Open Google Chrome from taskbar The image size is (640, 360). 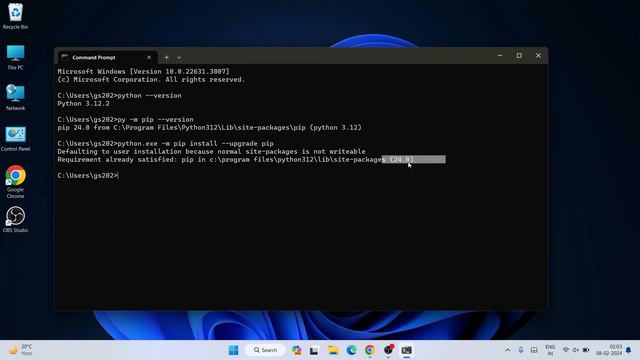(370, 350)
